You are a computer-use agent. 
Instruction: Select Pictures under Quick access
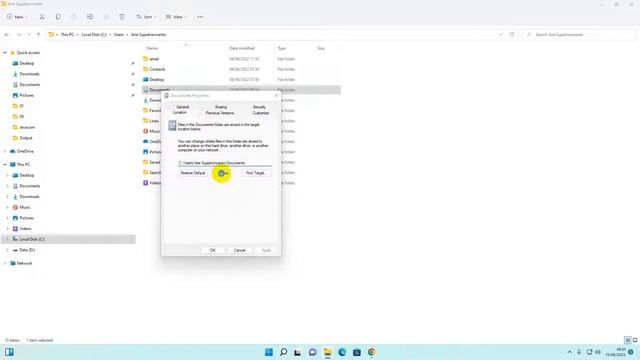27,95
